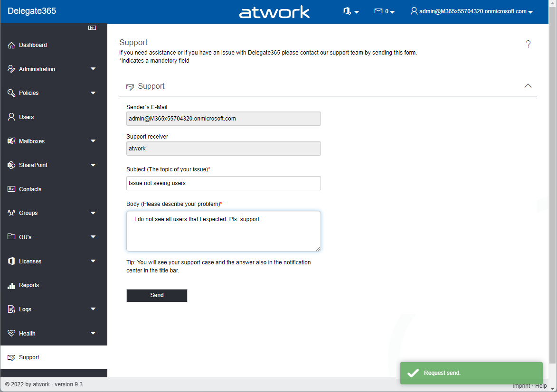Viewport: 557px width, 392px height.
Task: Expand the OU's menu arrow
Action: click(x=93, y=237)
